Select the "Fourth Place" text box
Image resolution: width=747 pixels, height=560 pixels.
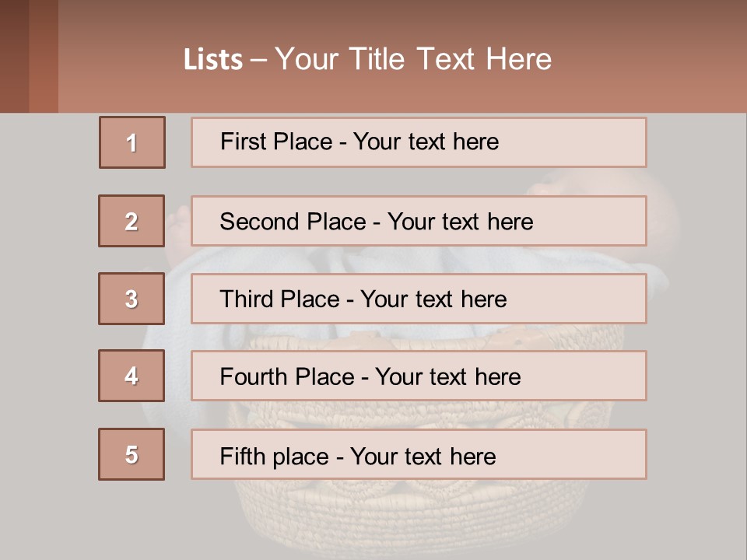(x=419, y=376)
